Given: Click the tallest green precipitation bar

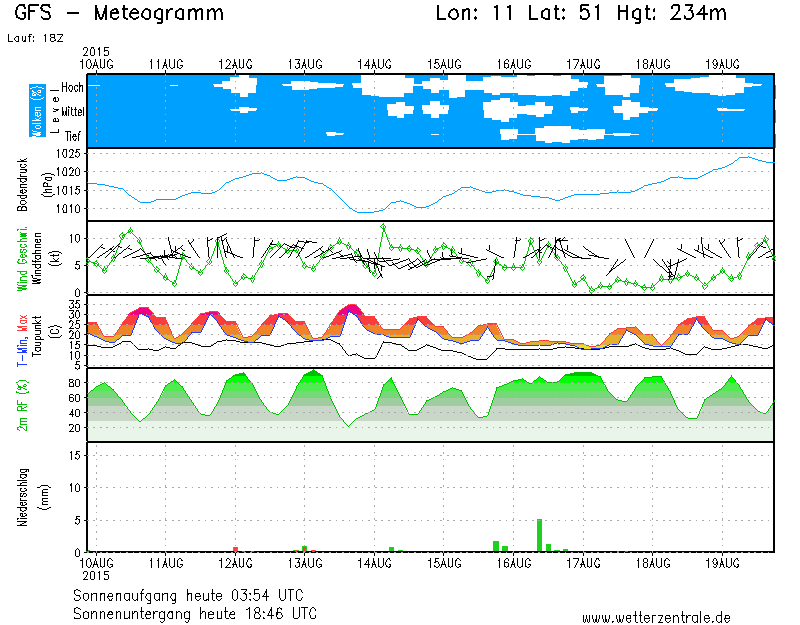Looking at the screenshot, I should click(540, 535).
